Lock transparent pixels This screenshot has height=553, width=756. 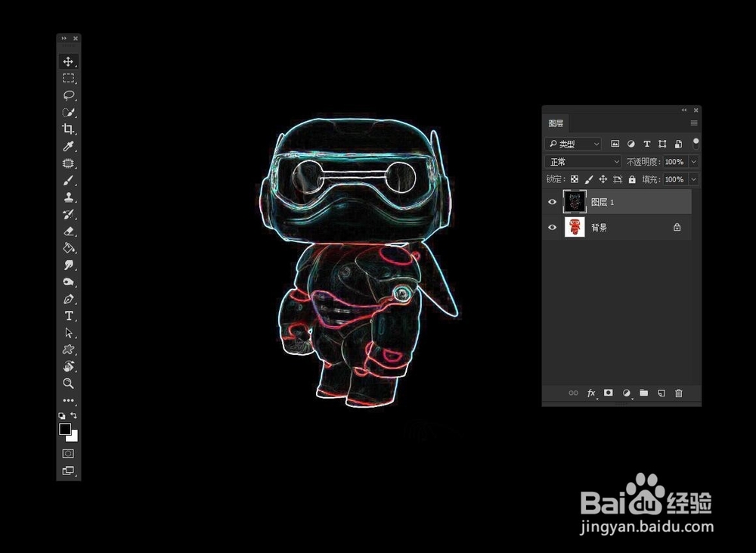(575, 179)
